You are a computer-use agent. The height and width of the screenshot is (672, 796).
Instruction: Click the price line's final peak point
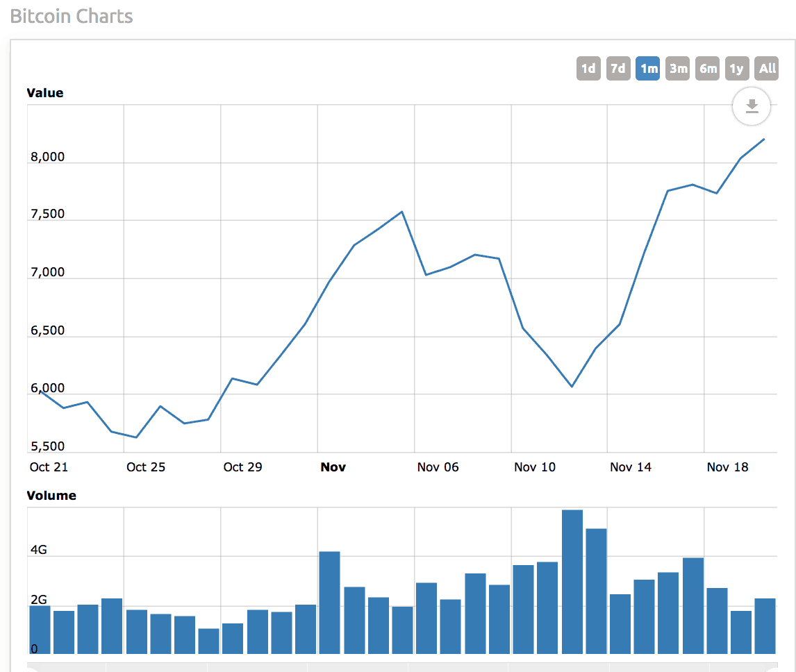tap(763, 139)
